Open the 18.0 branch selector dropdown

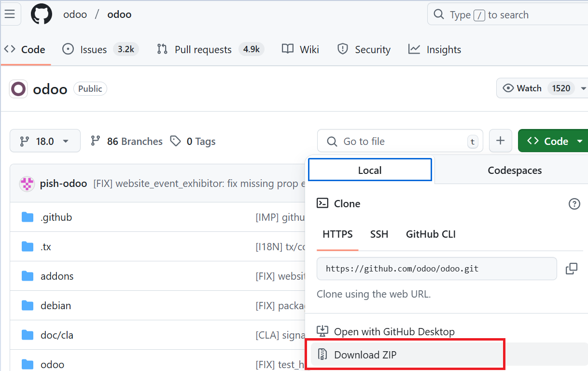[x=45, y=141]
